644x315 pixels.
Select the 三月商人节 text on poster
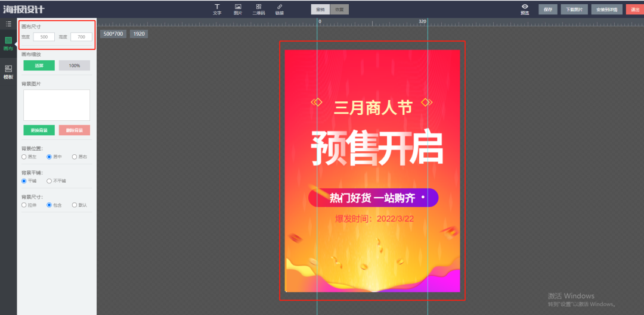coord(373,108)
